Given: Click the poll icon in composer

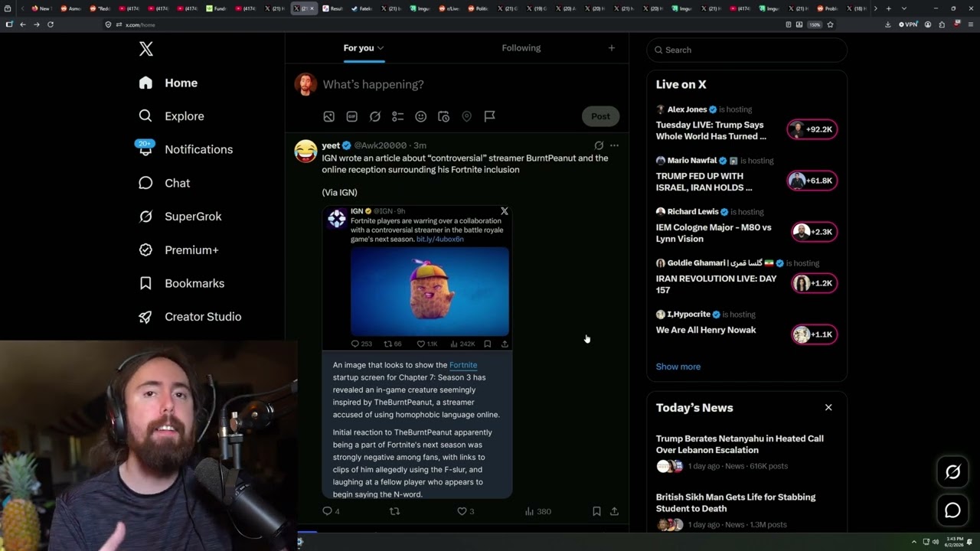Looking at the screenshot, I should pyautogui.click(x=397, y=116).
